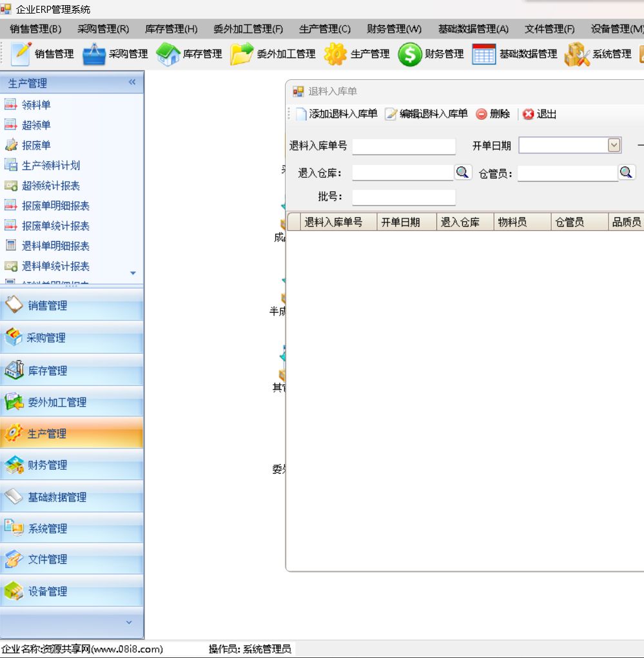Image resolution: width=644 pixels, height=658 pixels.
Task: Open the 财务管理(W) menu
Action: tap(395, 29)
